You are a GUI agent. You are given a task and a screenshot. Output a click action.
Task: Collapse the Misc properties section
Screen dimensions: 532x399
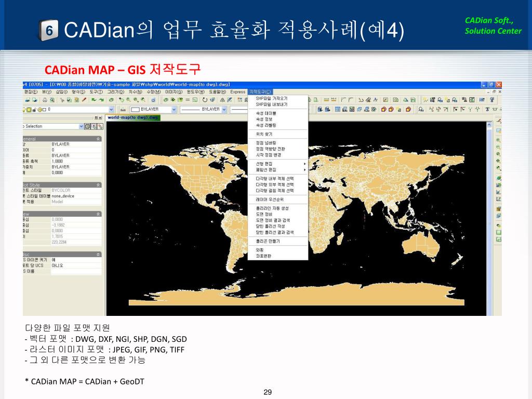click(x=98, y=255)
